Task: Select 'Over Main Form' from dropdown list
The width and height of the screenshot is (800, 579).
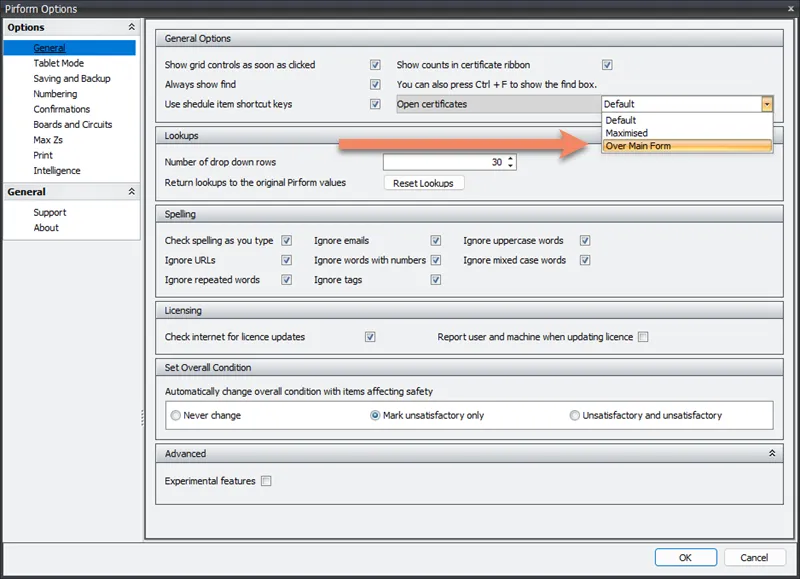Action: point(638,147)
